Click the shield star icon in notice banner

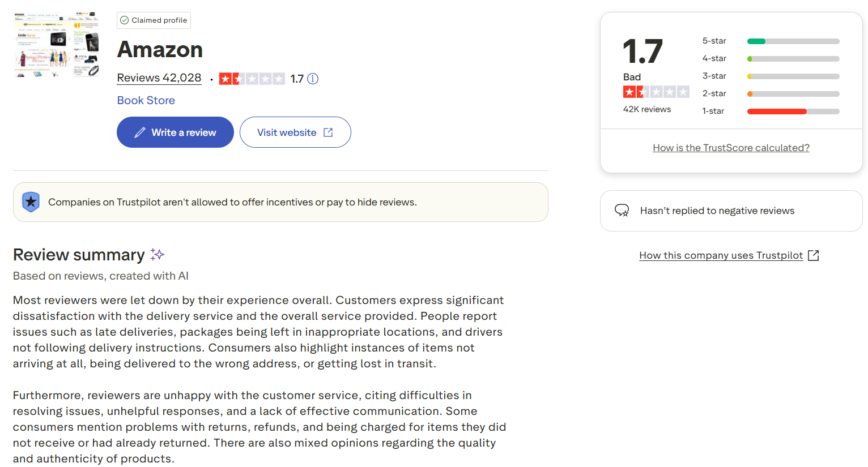click(31, 202)
